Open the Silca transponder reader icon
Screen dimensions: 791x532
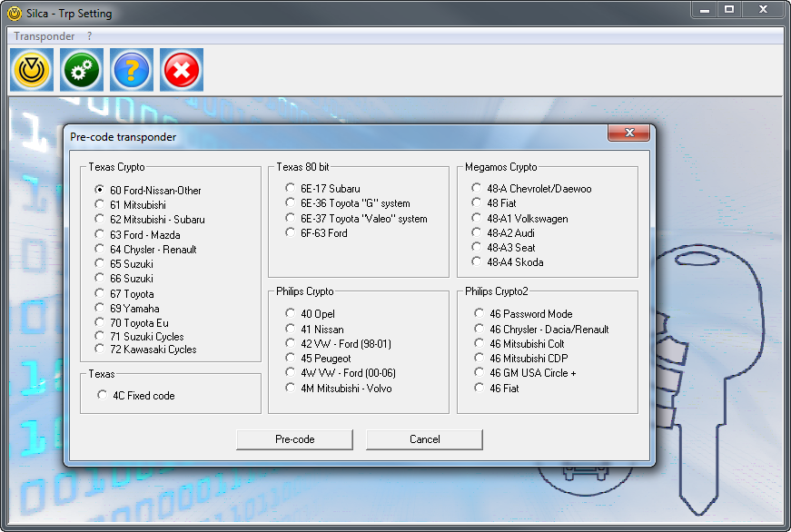click(x=31, y=69)
